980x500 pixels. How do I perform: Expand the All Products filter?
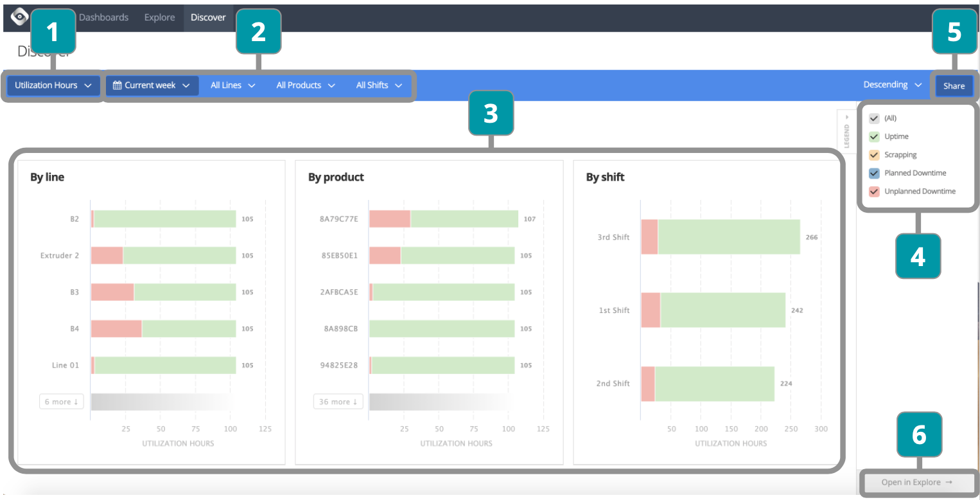(x=305, y=85)
